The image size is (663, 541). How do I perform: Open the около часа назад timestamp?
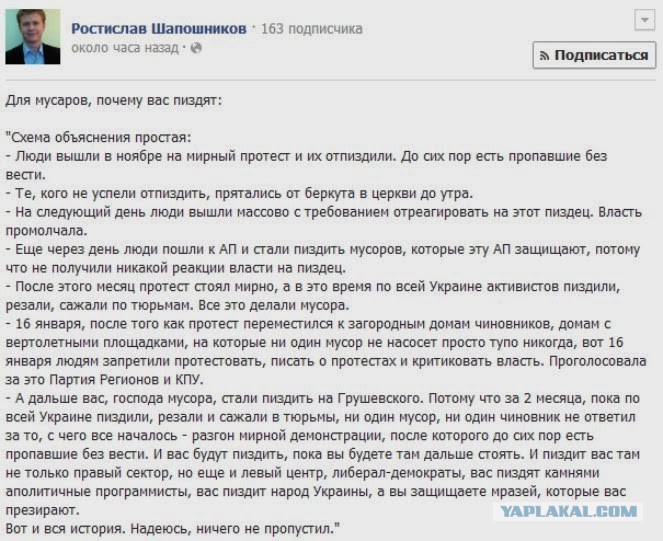click(125, 48)
